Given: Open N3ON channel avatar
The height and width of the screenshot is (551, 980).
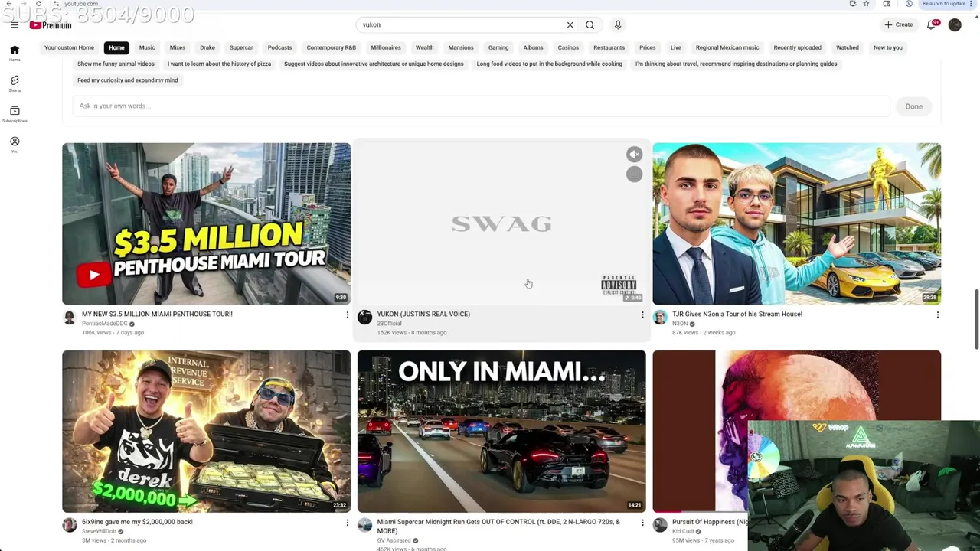Looking at the screenshot, I should point(660,317).
